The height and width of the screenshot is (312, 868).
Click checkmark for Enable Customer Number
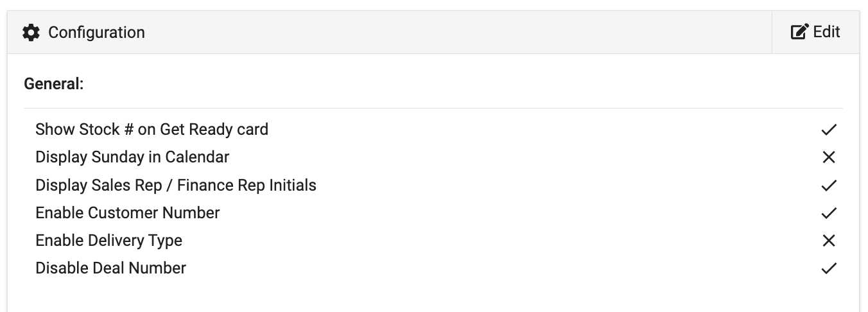coord(829,213)
